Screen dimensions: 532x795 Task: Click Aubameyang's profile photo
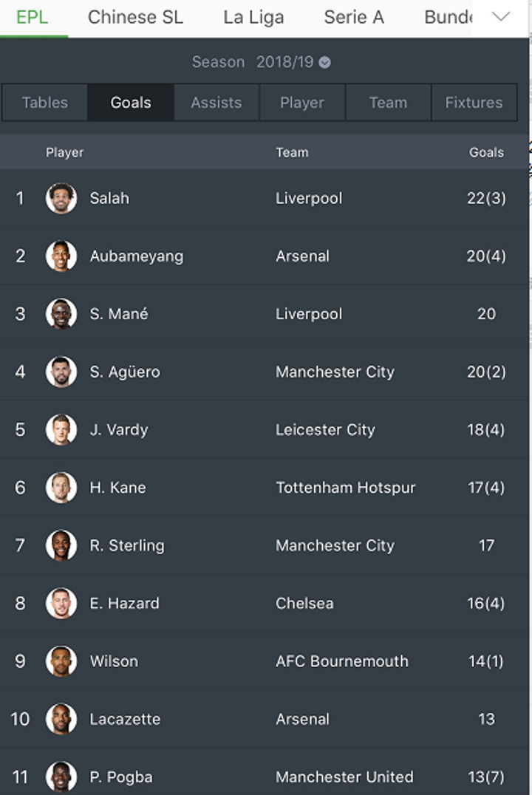61,256
